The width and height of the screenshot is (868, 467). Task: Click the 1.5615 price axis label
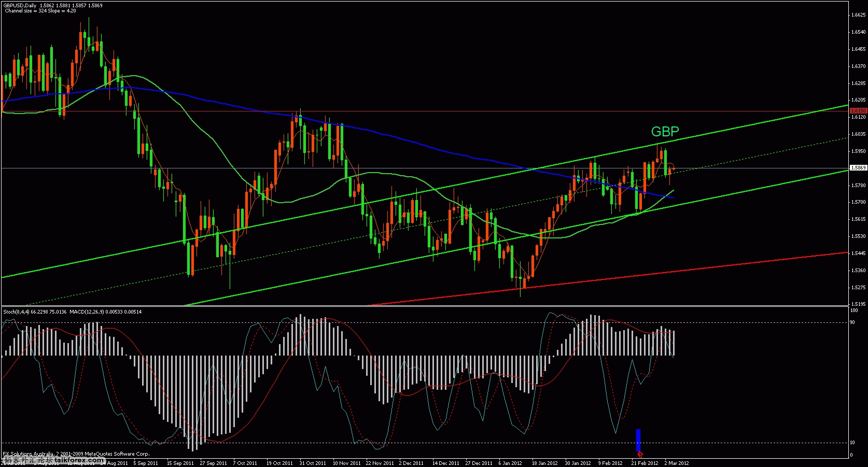tap(859, 219)
